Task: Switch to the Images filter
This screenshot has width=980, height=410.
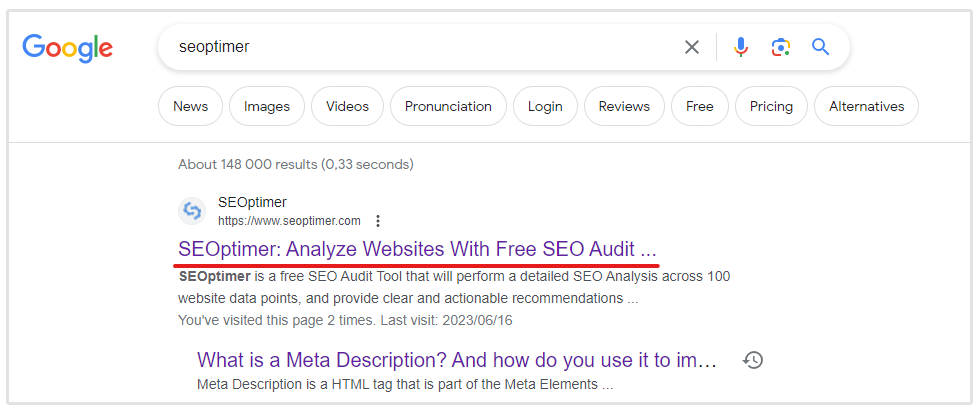Action: click(x=267, y=106)
